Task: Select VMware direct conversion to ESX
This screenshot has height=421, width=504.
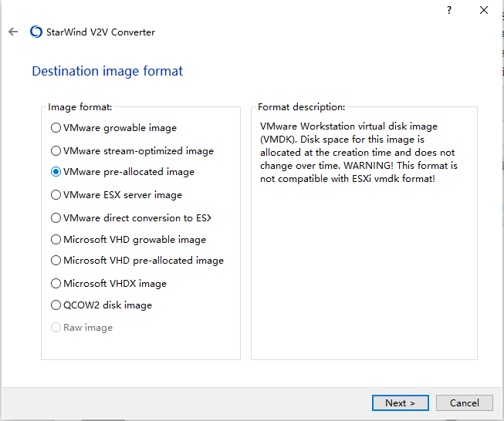Action: 56,218
